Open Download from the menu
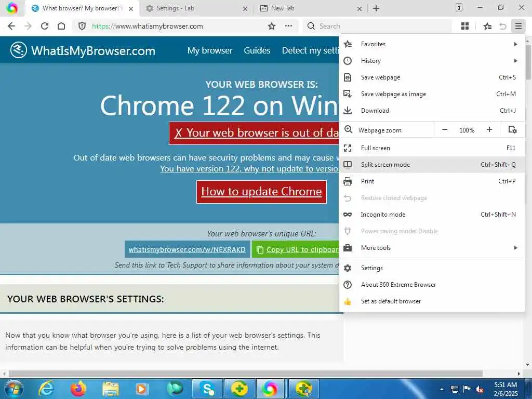This screenshot has width=532, height=399. click(432, 111)
